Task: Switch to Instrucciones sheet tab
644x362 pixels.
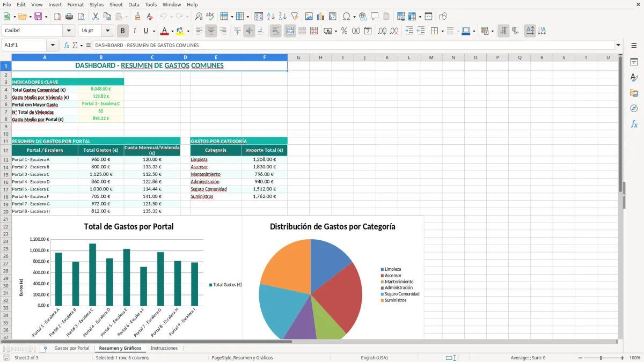Action: pyautogui.click(x=164, y=348)
